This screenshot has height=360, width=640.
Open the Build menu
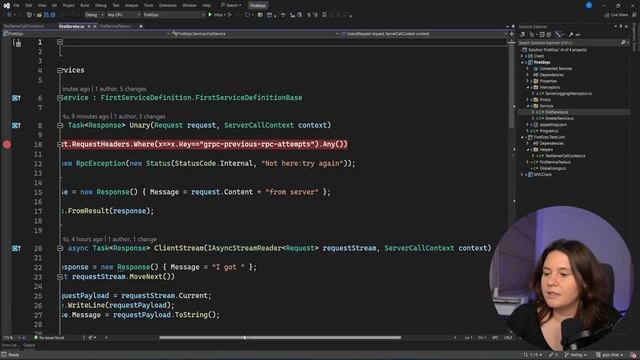pos(84,5)
